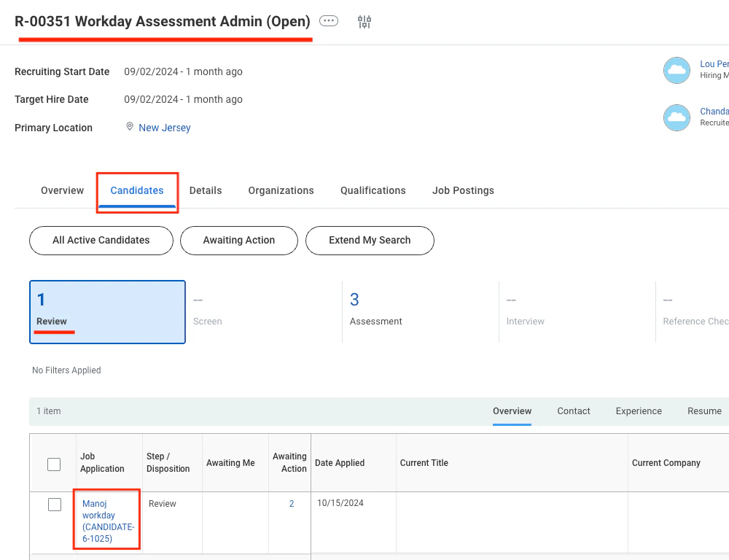
Task: Switch grid view to Experience tab
Action: tap(639, 411)
